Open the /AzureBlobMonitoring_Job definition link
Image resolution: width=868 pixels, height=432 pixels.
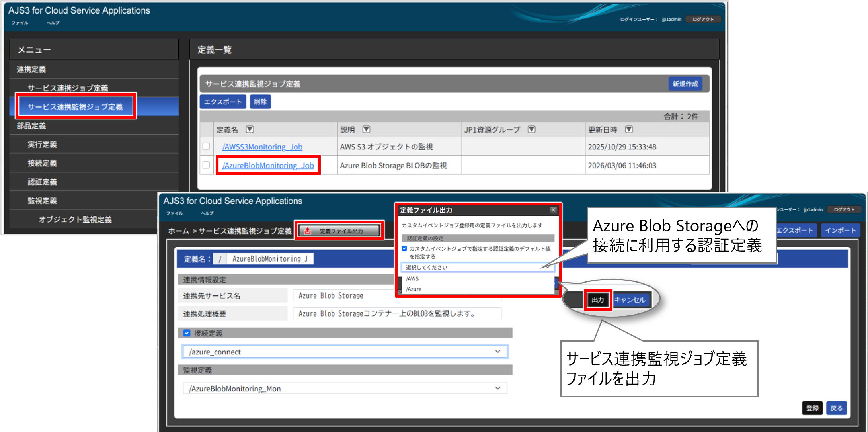point(268,165)
